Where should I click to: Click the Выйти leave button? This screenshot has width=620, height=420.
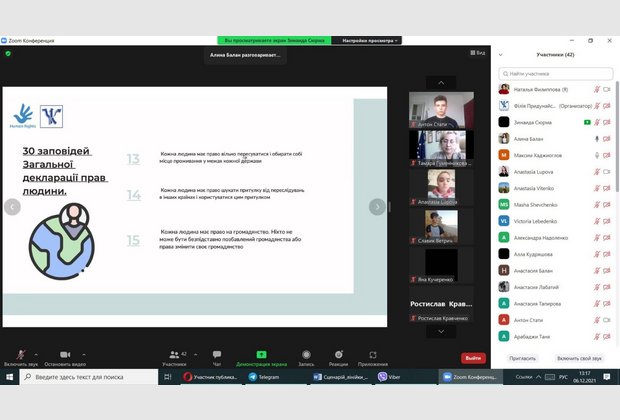click(473, 358)
